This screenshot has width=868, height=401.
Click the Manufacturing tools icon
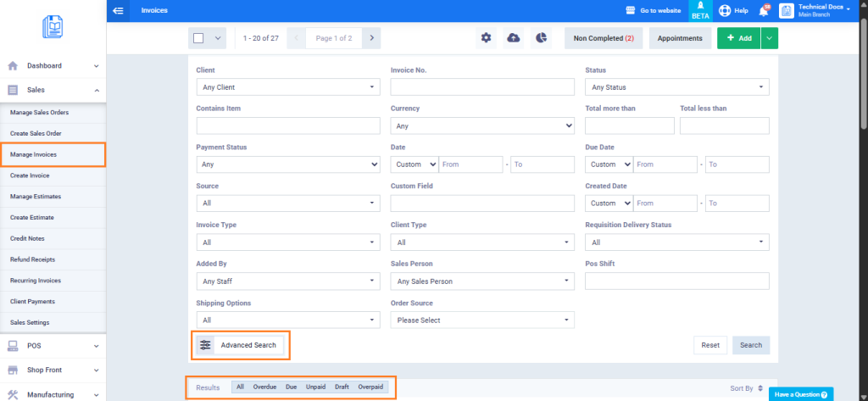(14, 394)
